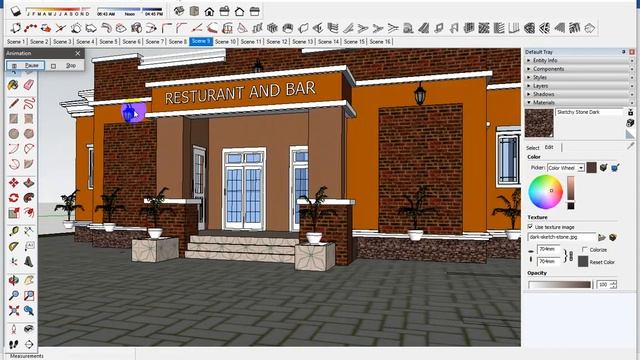Choose the Follow Me tool

pos(29,198)
